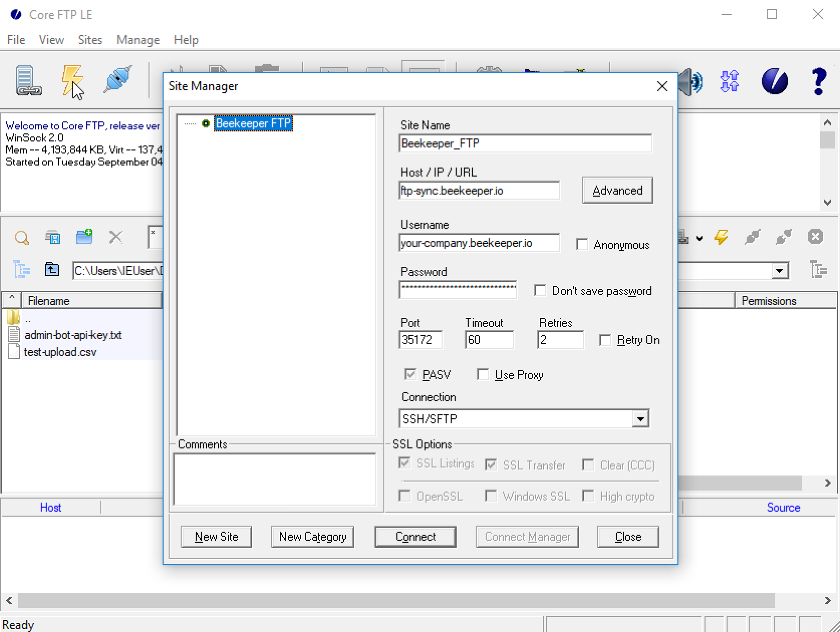Click the plug connect icon in toolbar
840x632 pixels.
[x=118, y=79]
